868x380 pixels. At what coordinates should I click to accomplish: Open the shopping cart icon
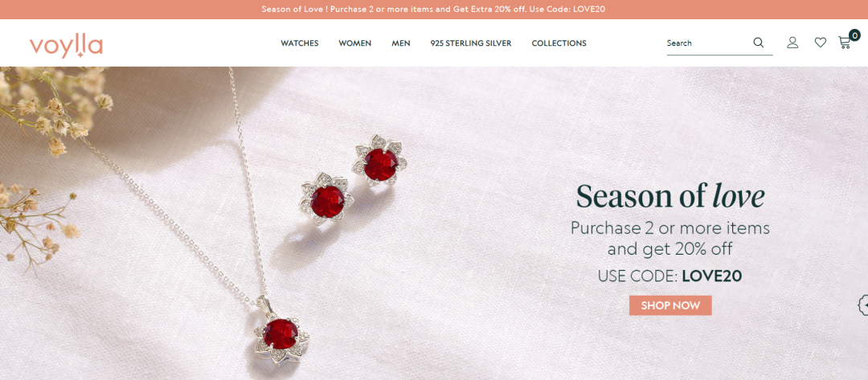pos(844,43)
